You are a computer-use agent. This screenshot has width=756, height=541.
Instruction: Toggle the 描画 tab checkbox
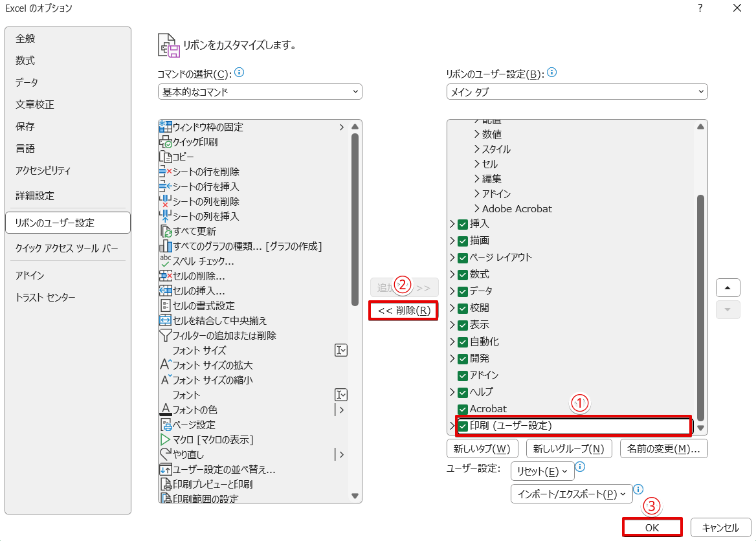(463, 240)
